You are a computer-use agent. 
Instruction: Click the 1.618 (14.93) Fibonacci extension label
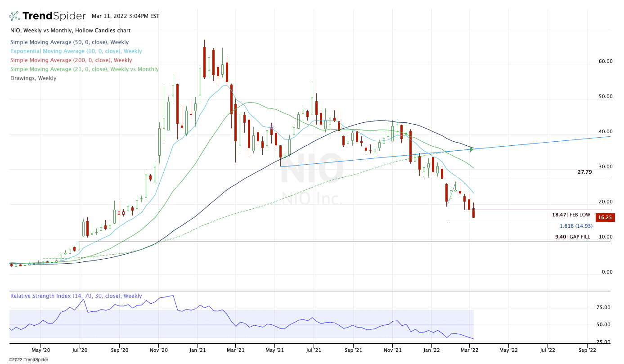coord(576,226)
